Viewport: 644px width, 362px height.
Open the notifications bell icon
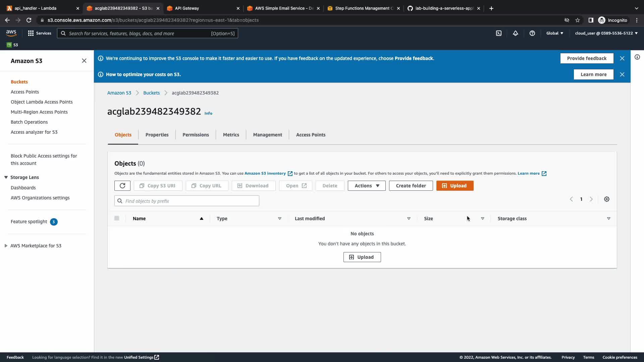(516, 33)
